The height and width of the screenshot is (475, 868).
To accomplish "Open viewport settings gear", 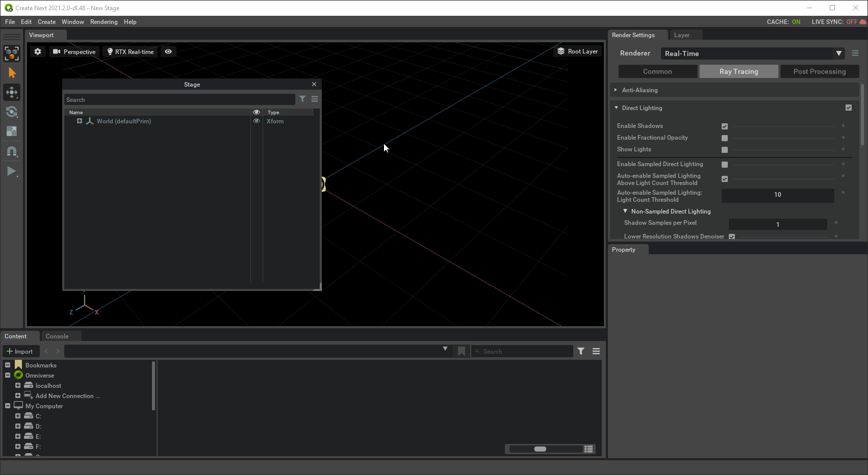I will coord(37,51).
